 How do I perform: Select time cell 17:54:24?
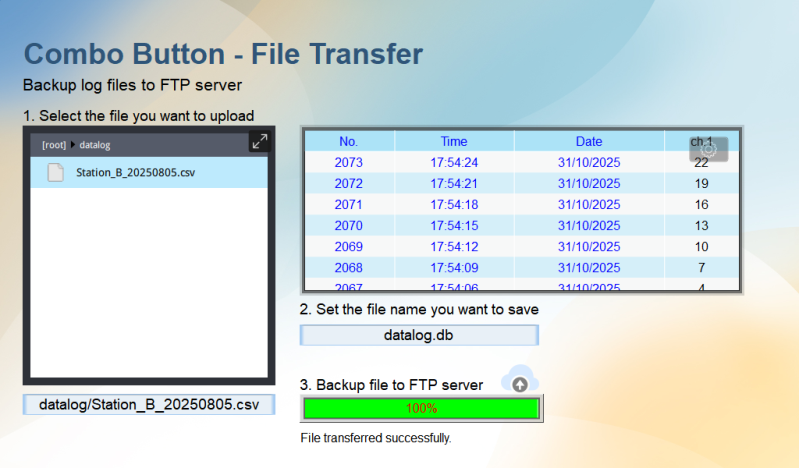(x=454, y=162)
